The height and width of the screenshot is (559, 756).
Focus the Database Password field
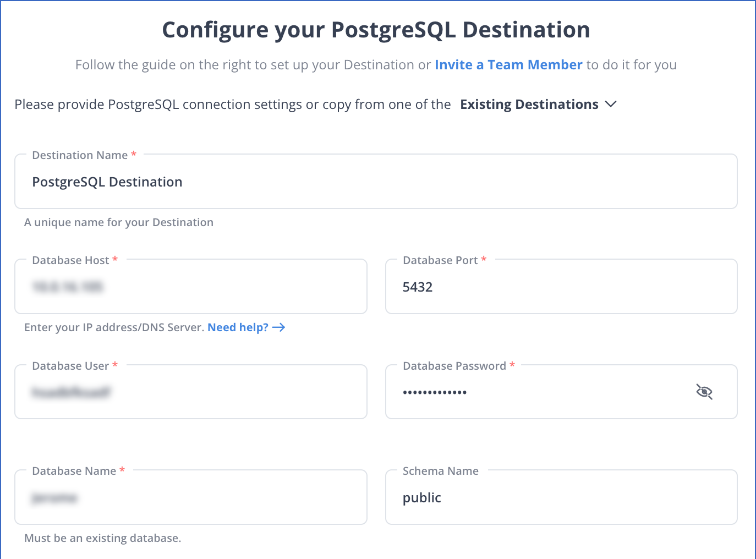coord(561,392)
